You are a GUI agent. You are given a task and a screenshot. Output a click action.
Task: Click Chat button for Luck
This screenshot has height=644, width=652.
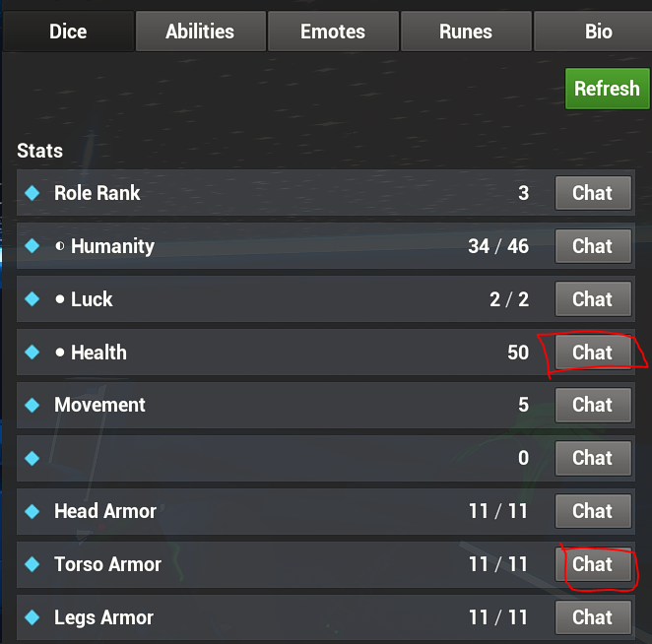click(x=592, y=299)
